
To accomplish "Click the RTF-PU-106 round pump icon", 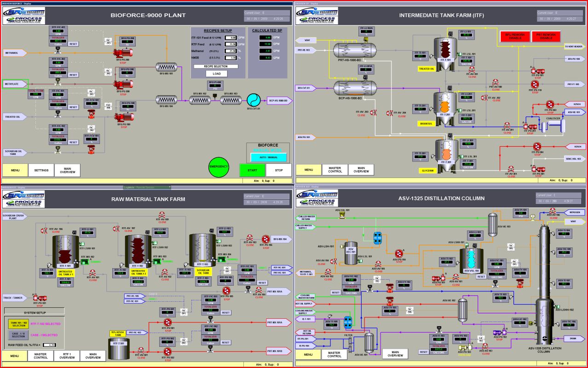I will tap(265, 239).
